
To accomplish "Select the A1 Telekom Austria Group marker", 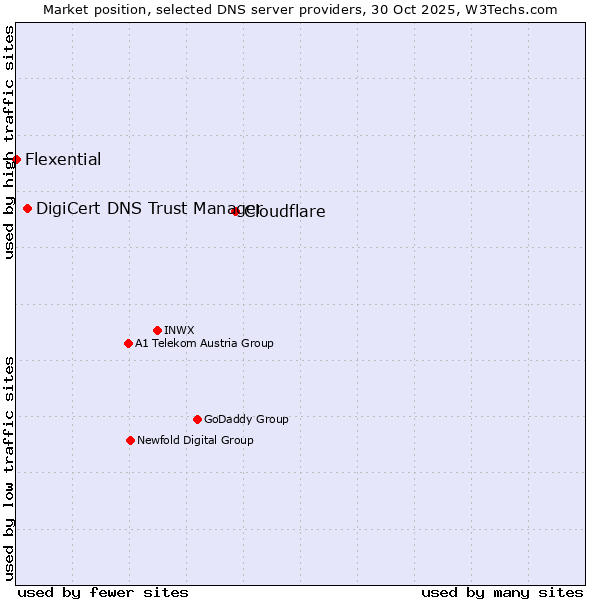I will pyautogui.click(x=128, y=343).
